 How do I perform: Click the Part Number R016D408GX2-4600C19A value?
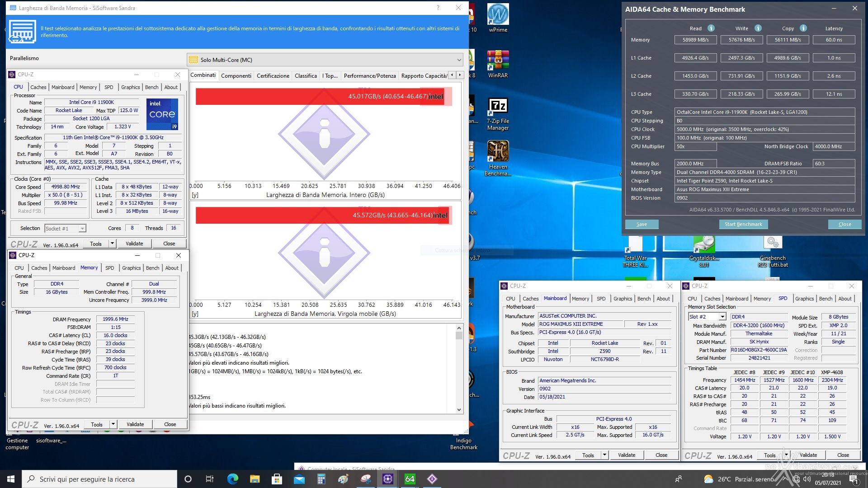759,350
